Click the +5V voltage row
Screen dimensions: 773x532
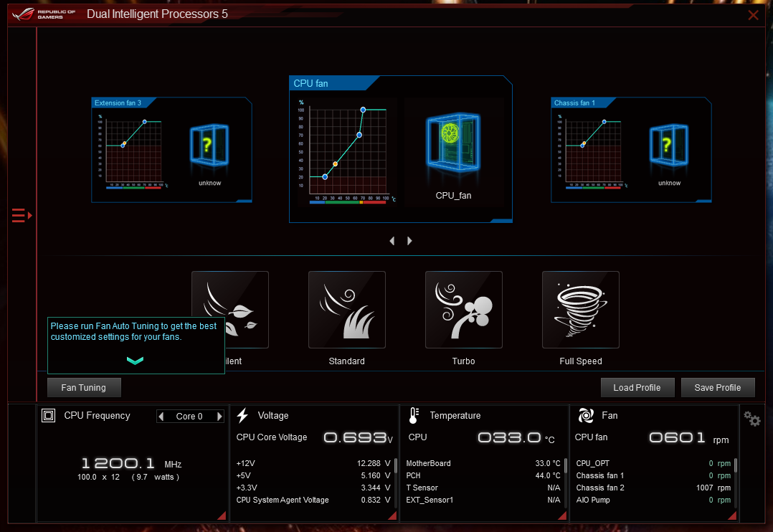[x=313, y=476]
